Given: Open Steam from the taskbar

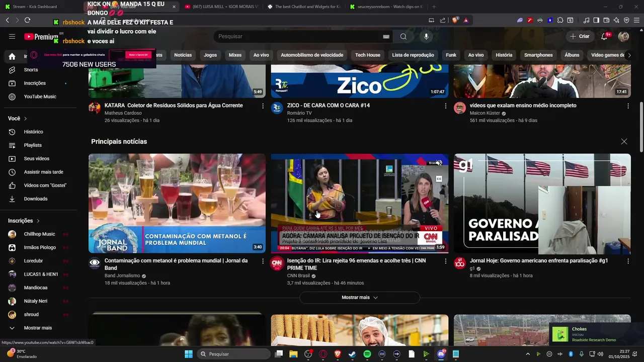Looking at the screenshot, I should click(352, 354).
